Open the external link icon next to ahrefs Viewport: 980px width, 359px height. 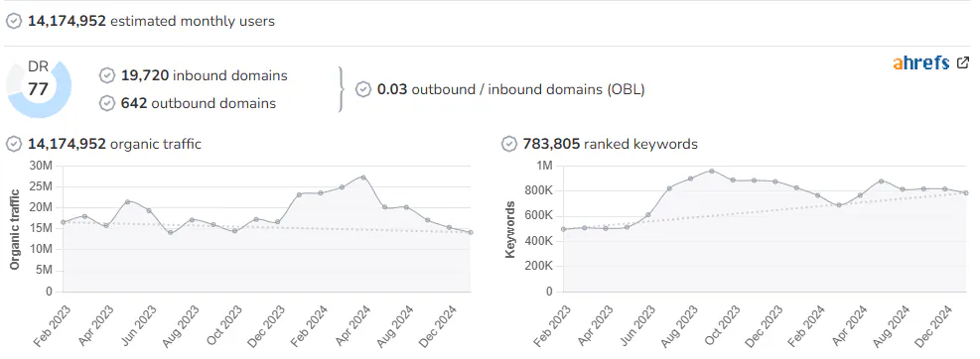[963, 62]
